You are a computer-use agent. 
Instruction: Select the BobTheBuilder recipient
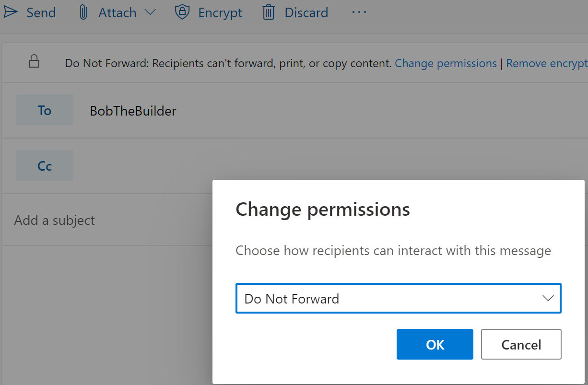coord(133,111)
